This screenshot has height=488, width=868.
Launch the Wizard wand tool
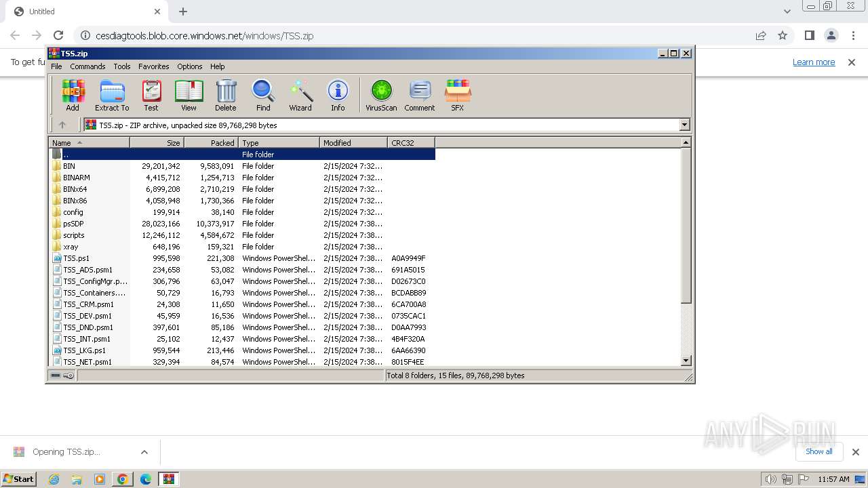300,95
